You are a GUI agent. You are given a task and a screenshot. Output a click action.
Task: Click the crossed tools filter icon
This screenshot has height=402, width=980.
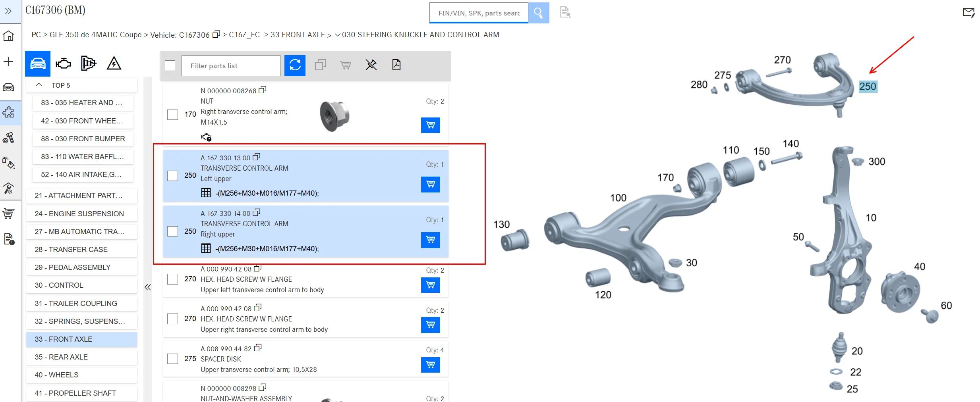point(371,65)
